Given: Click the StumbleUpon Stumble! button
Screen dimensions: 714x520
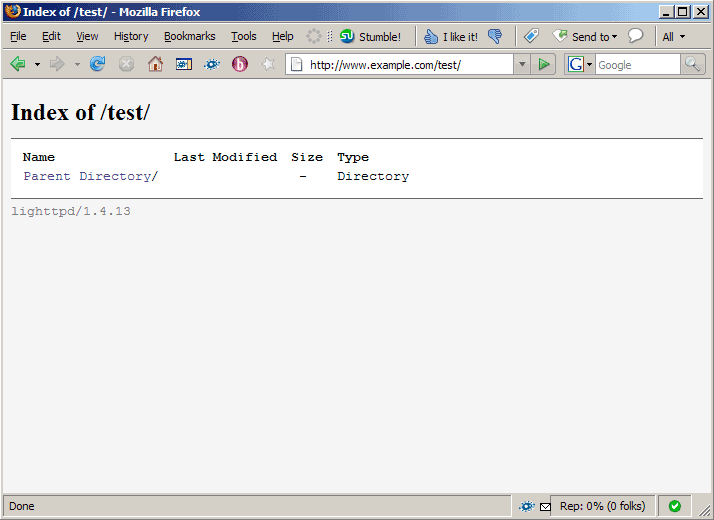Looking at the screenshot, I should pos(370,37).
